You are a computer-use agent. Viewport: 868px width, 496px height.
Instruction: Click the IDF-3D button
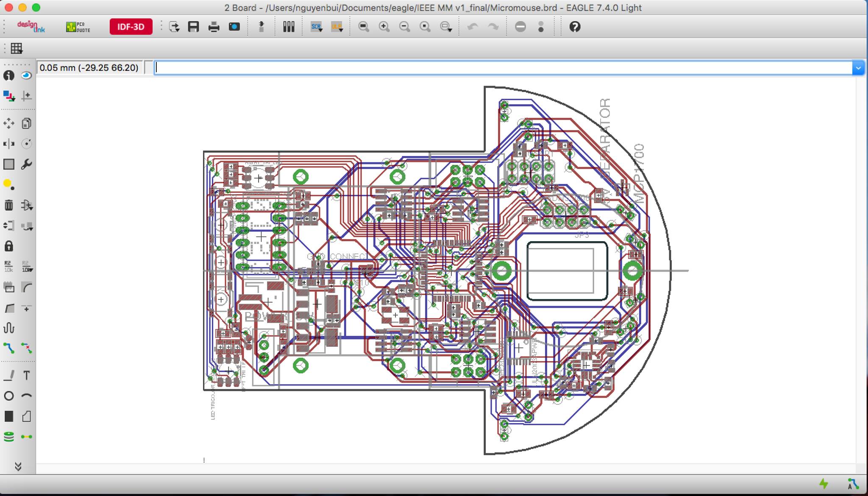click(131, 27)
